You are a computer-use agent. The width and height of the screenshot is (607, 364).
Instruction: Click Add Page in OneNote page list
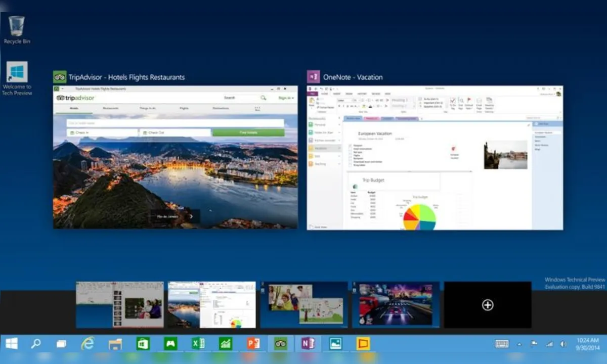pos(547,124)
